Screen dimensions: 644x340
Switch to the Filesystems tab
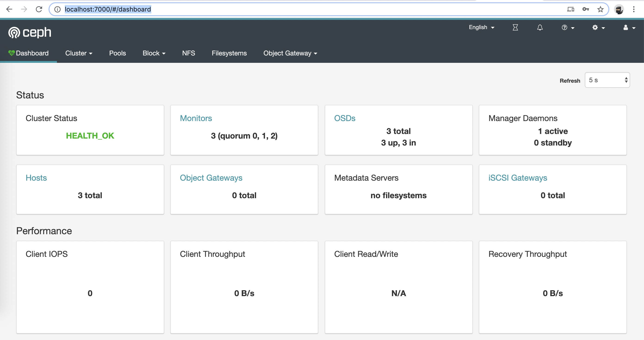[229, 53]
